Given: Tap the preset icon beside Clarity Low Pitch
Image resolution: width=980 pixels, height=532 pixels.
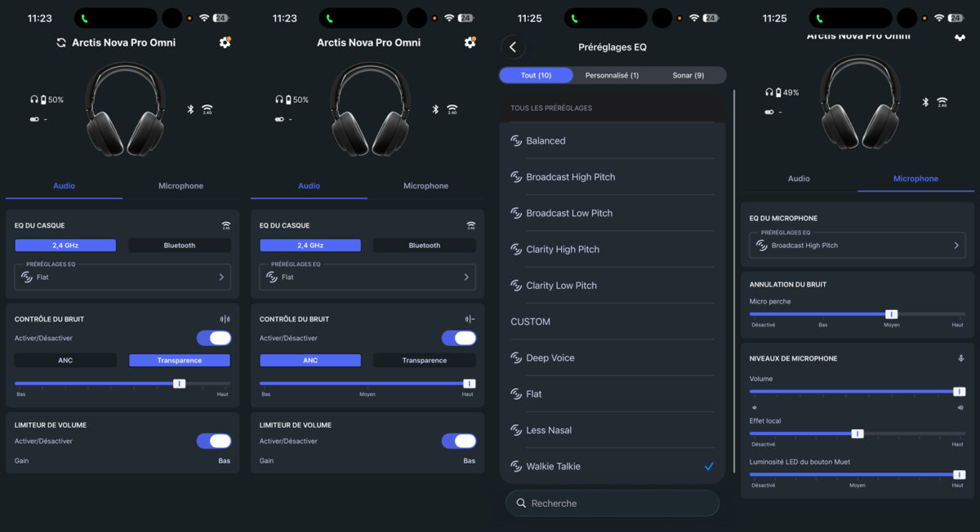Looking at the screenshot, I should coord(516,286).
